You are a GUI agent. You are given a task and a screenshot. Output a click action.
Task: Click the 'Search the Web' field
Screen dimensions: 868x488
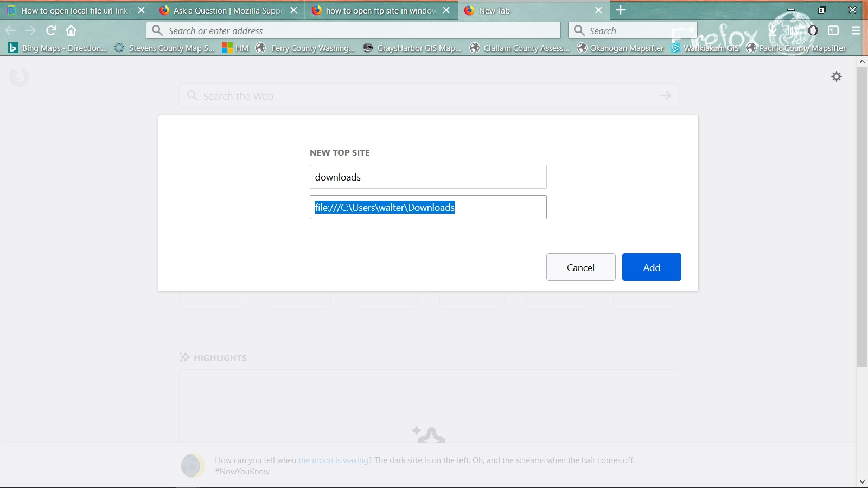428,96
